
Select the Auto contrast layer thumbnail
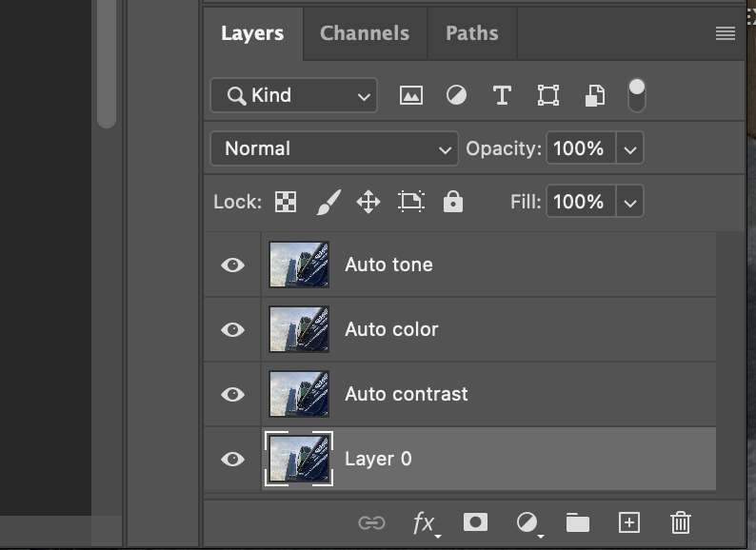click(x=299, y=394)
